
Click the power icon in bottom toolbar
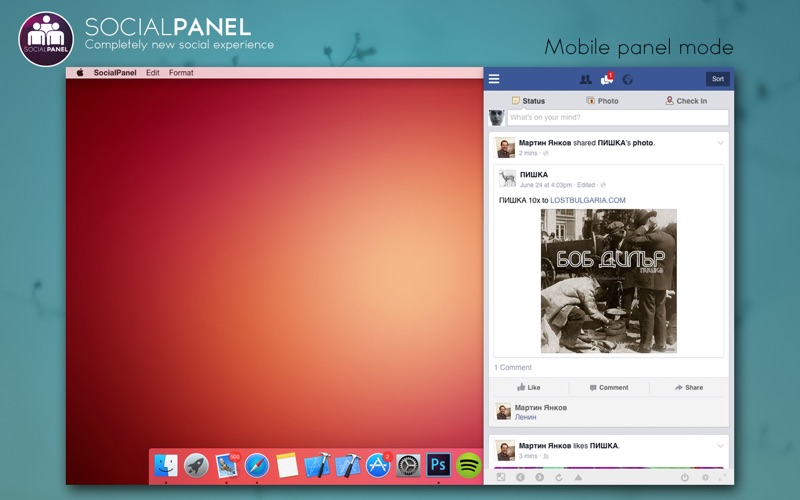685,478
